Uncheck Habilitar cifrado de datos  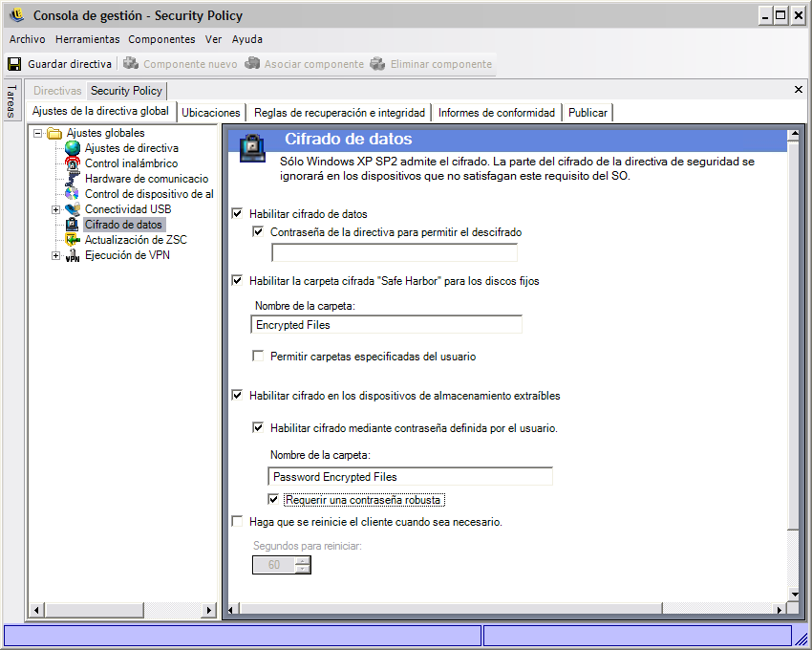[x=237, y=213]
